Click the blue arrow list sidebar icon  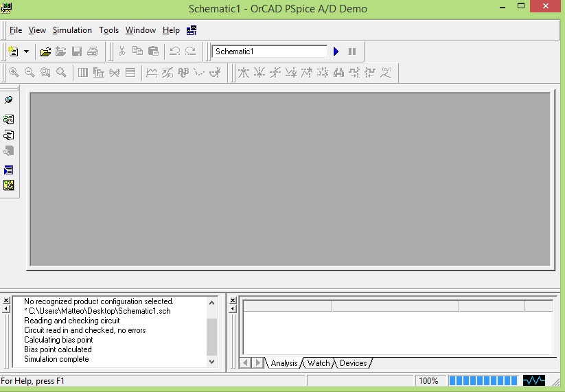(x=8, y=170)
